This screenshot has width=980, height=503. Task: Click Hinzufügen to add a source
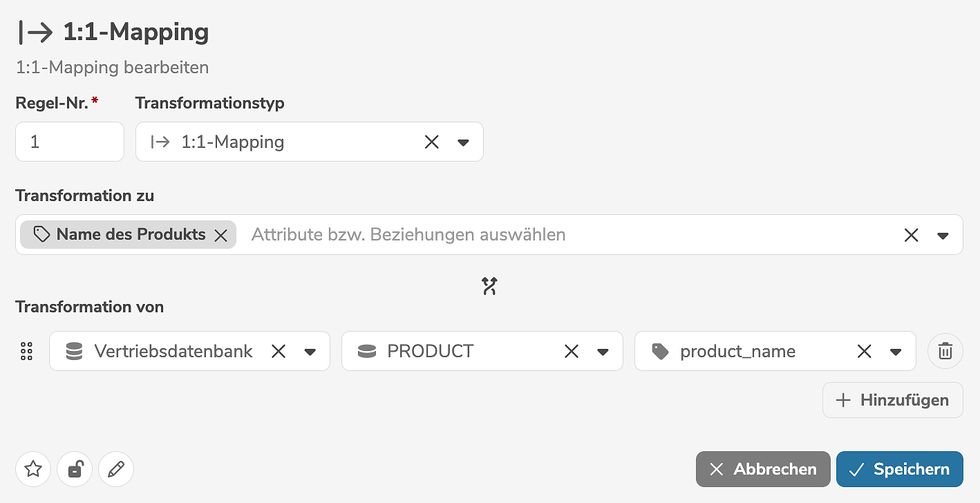(892, 400)
